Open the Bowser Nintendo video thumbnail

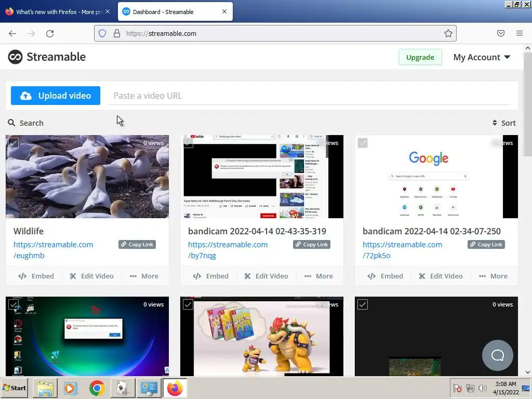(x=262, y=336)
